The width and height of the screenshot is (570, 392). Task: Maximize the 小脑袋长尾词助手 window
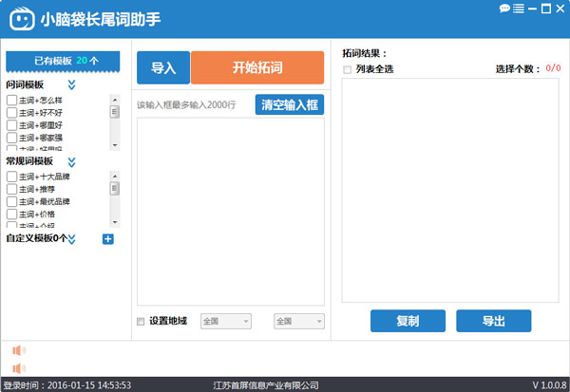click(546, 9)
